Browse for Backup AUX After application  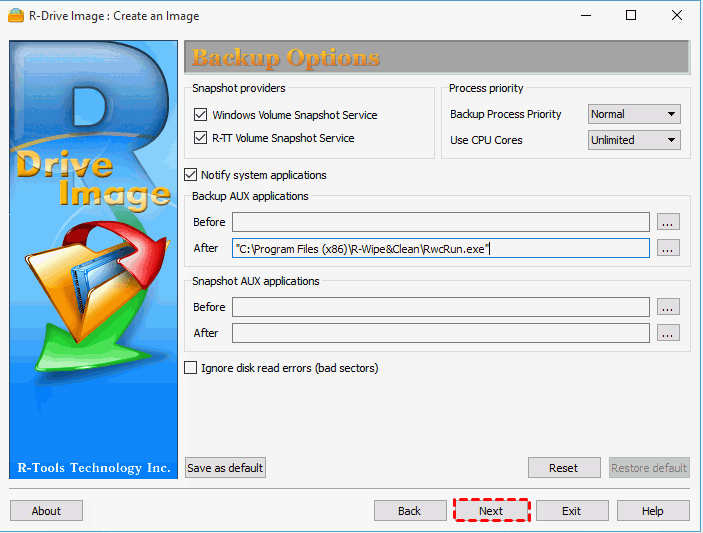(668, 248)
